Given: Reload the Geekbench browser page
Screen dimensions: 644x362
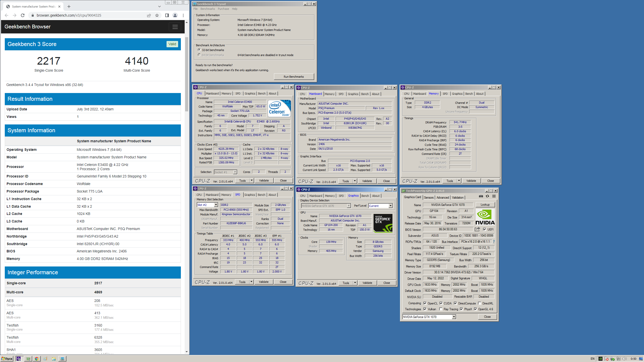Looking at the screenshot, I should [23, 15].
